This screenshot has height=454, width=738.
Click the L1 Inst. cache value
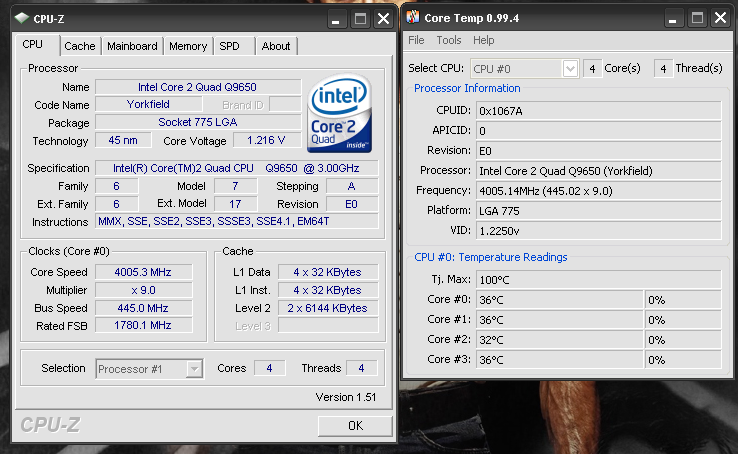328,290
